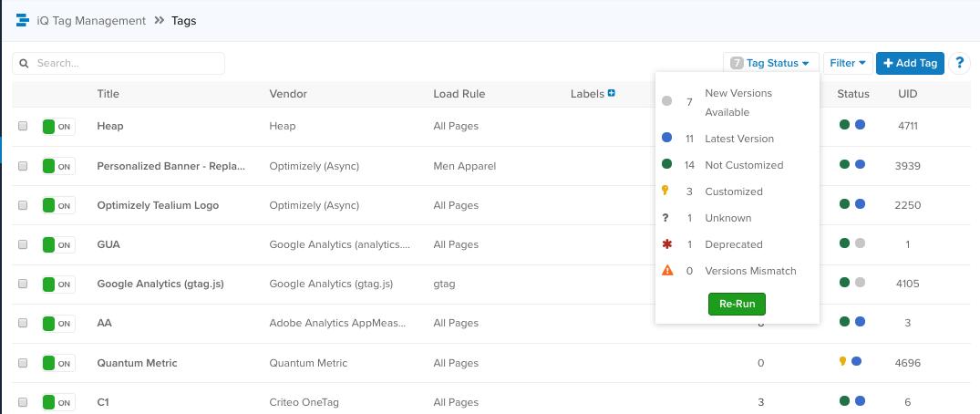Click the gtag load rule cell
The height and width of the screenshot is (414, 980).
click(x=444, y=284)
